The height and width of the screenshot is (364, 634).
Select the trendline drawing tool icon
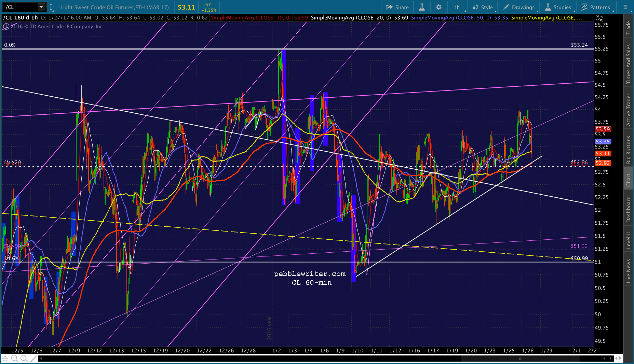coord(33,358)
